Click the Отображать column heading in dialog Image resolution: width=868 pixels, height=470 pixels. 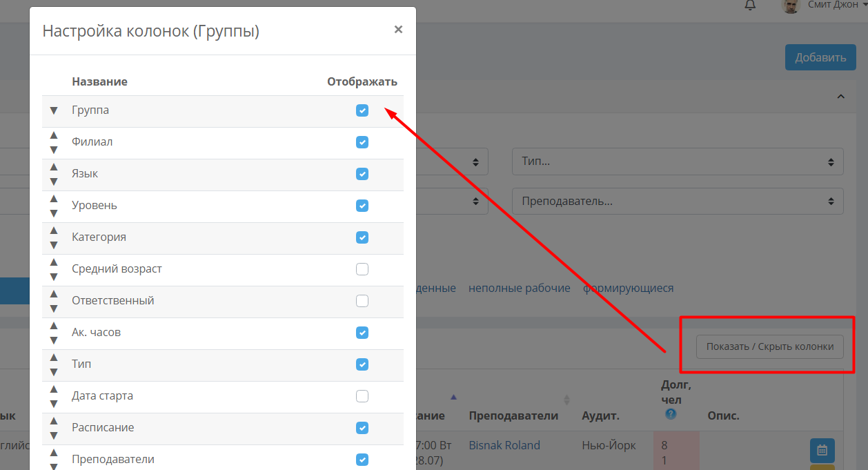pos(362,81)
